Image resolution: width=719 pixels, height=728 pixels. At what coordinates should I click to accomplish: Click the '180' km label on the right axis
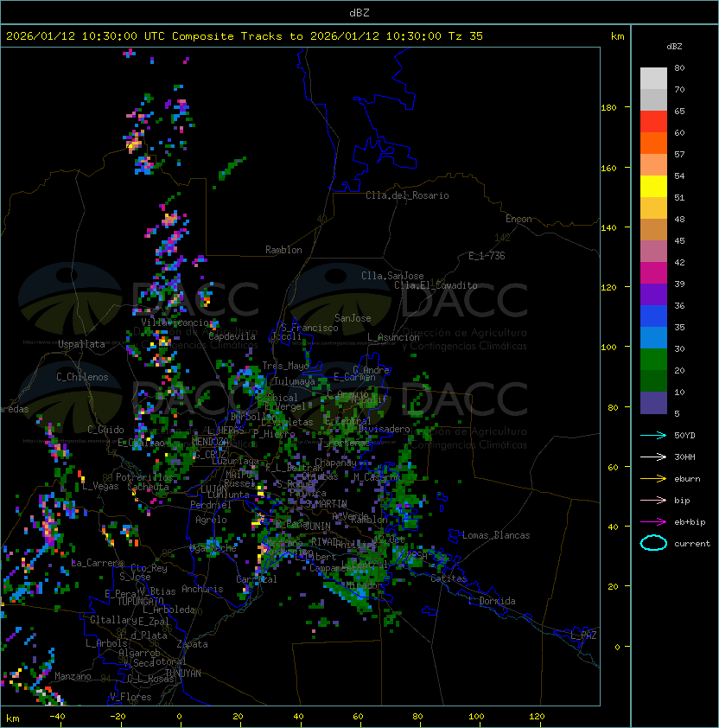tap(608, 108)
